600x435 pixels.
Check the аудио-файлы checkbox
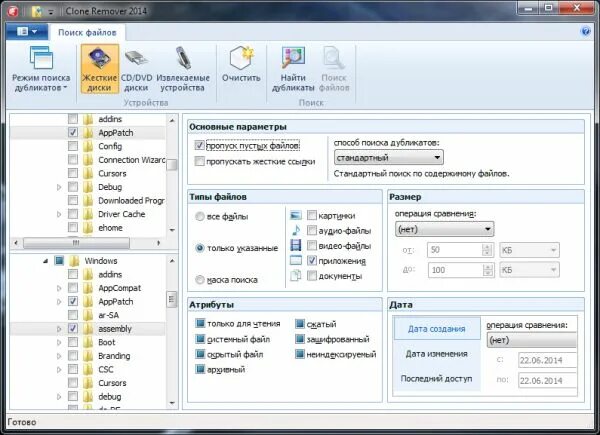pyautogui.click(x=312, y=230)
